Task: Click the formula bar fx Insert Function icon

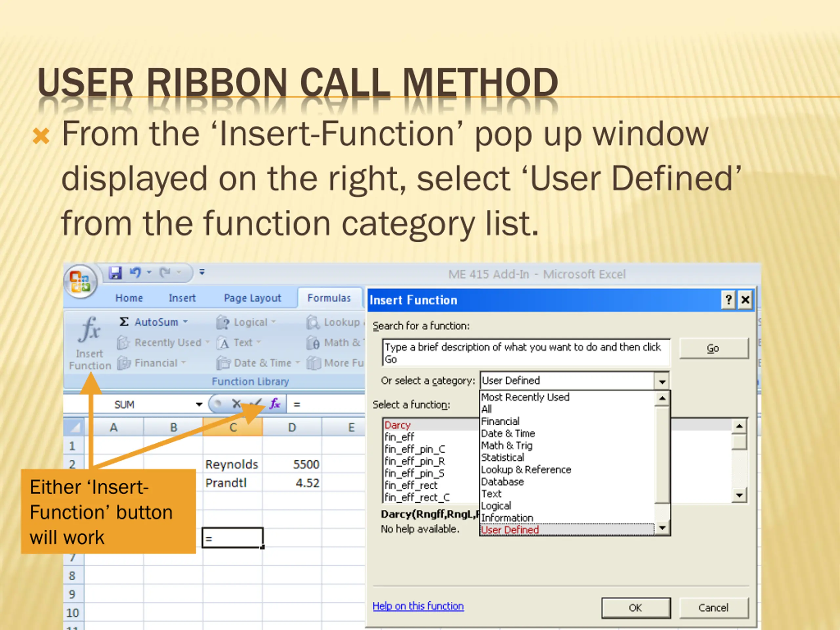Action: (275, 404)
